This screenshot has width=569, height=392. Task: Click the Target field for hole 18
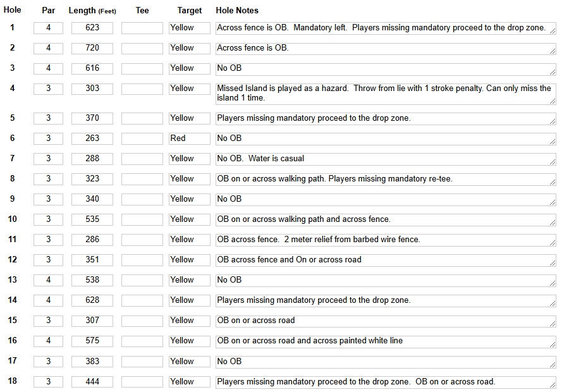coord(190,382)
